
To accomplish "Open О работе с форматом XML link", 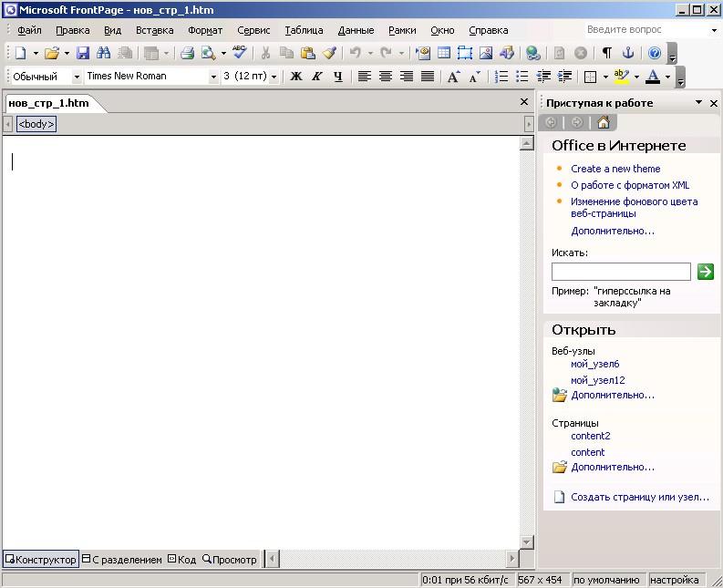I will coord(630,185).
